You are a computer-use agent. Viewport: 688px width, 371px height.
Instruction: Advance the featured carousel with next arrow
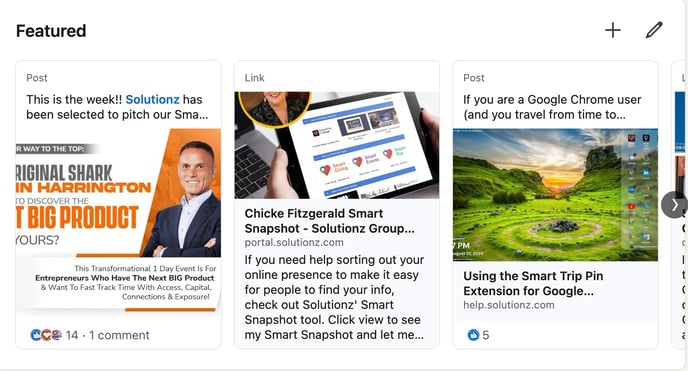point(674,205)
